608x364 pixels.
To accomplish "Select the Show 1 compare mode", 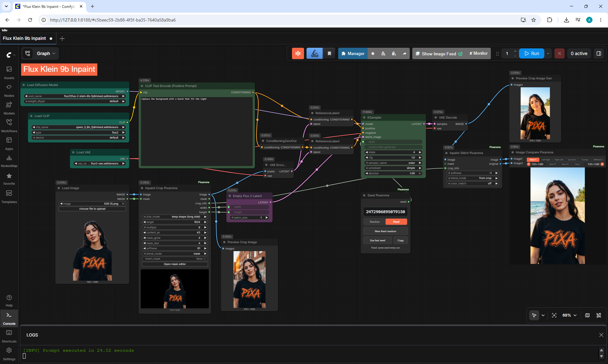I will pos(533,160).
